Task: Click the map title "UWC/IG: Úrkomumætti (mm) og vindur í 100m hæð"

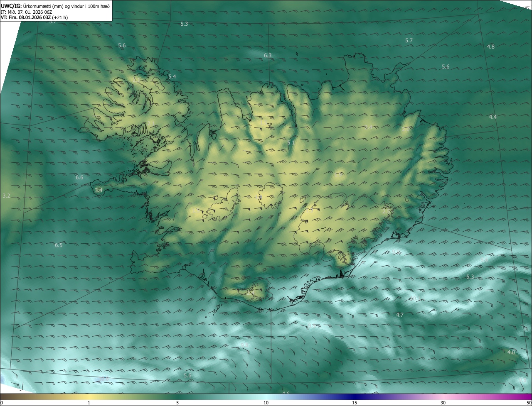Action: pyautogui.click(x=55, y=5)
